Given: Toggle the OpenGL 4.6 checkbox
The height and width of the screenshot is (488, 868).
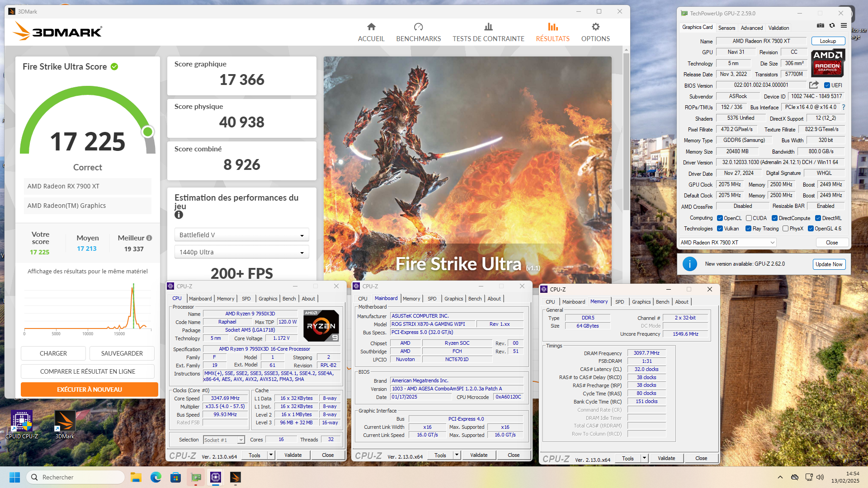Looking at the screenshot, I should (811, 229).
